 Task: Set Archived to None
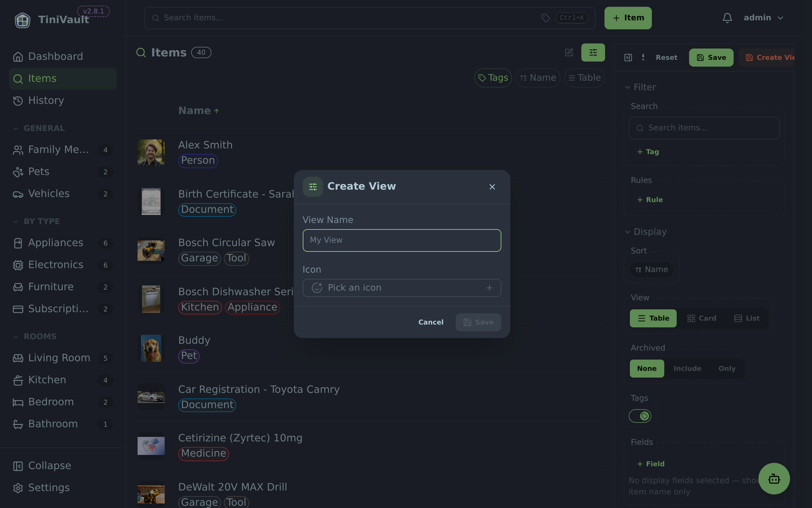tap(646, 369)
